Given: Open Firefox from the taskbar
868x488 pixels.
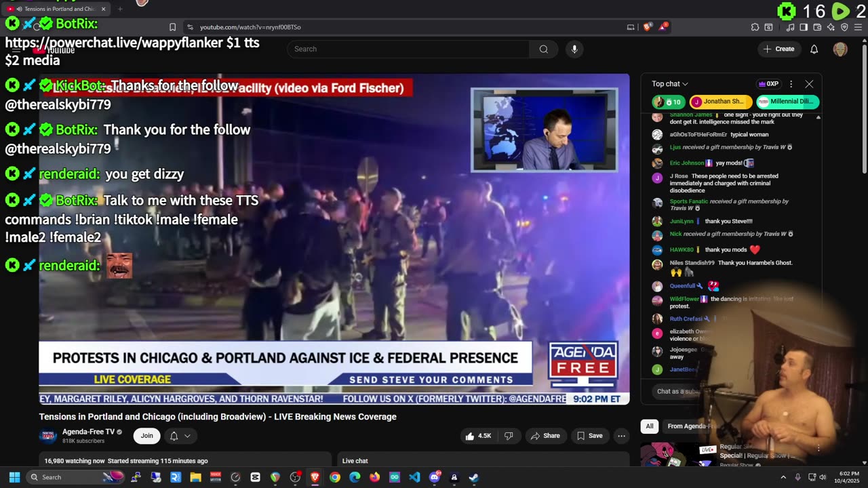Looking at the screenshot, I should click(374, 477).
